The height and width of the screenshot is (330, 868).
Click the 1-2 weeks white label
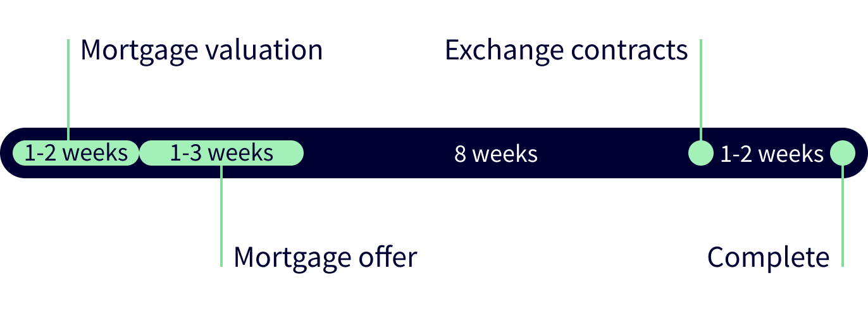772,154
